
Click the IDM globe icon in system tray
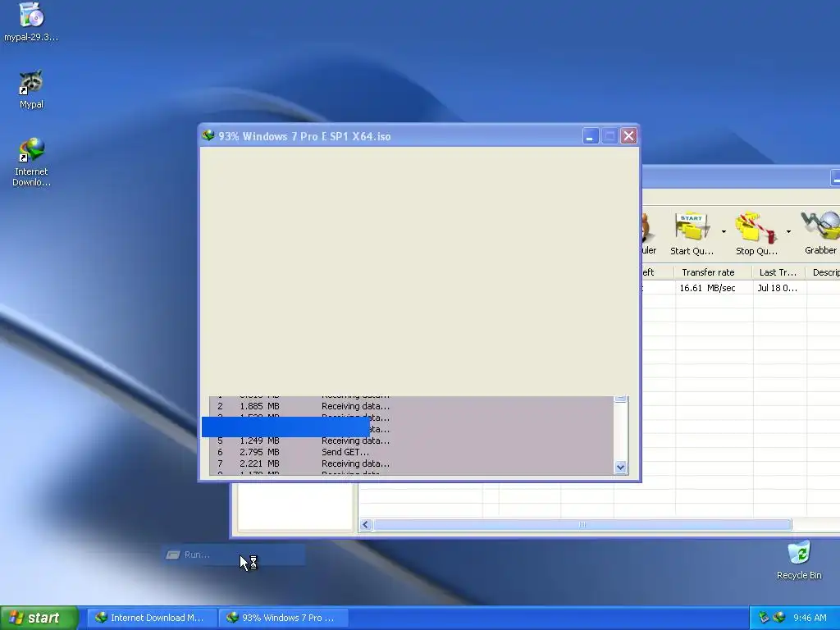779,618
